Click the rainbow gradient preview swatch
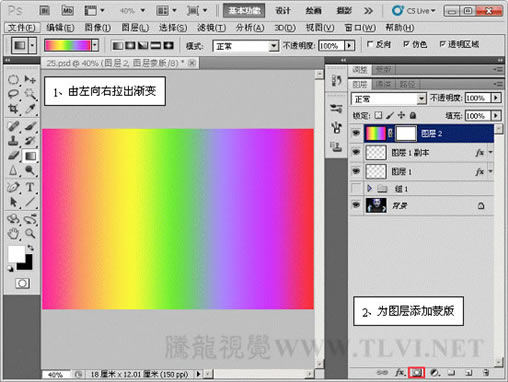This screenshot has height=382, width=508. (x=68, y=45)
